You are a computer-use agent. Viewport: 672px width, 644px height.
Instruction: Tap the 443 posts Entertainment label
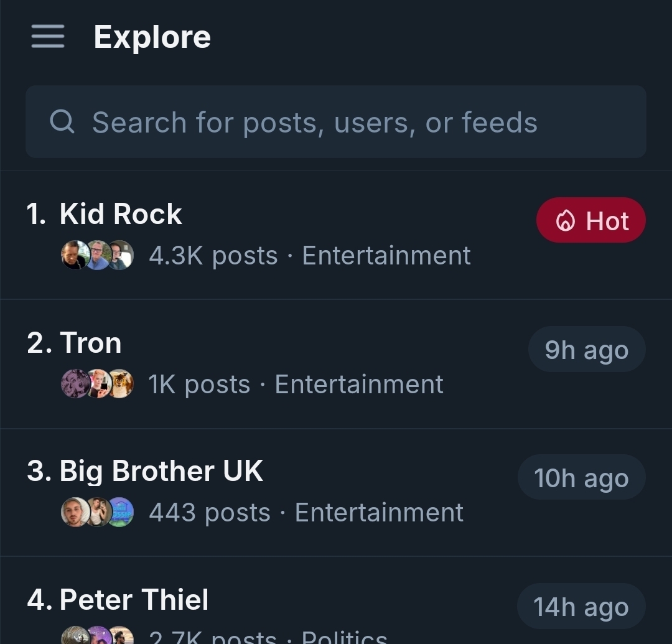click(x=306, y=513)
